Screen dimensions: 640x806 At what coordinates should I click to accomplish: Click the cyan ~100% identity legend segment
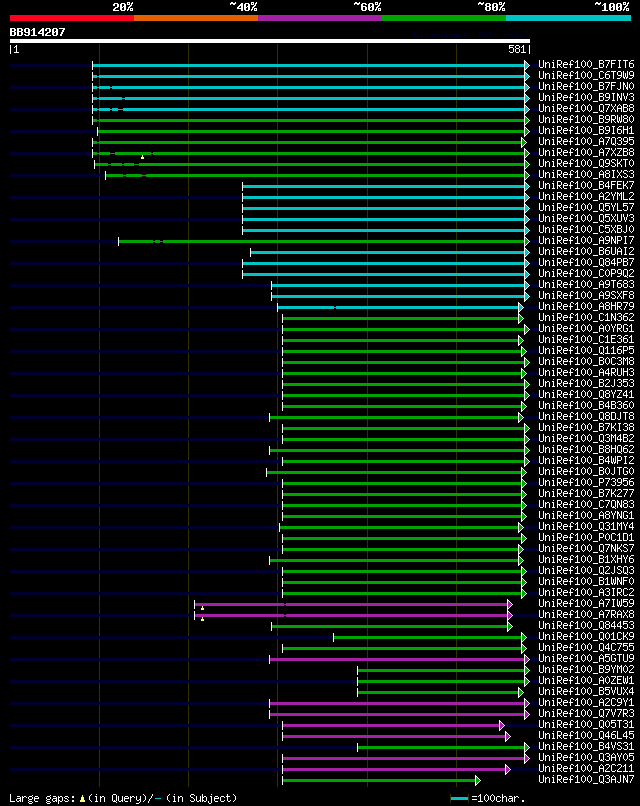569,18
